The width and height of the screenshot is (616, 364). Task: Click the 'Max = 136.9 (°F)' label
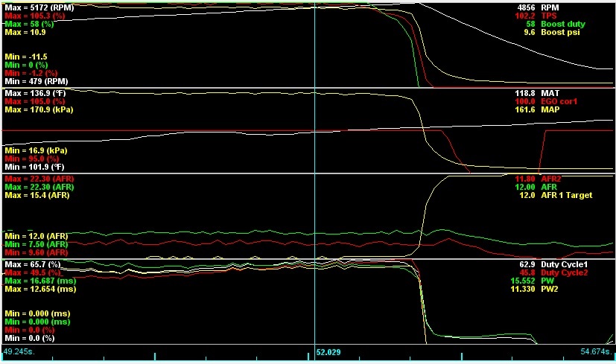35,93
